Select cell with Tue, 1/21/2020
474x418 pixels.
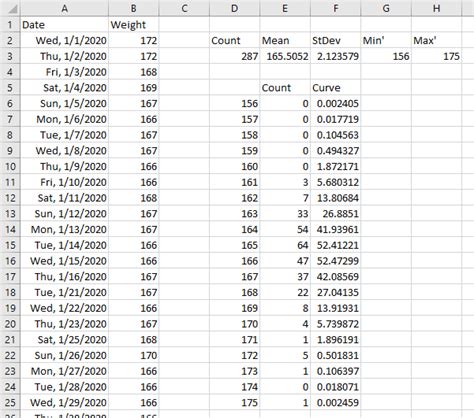[x=64, y=292]
